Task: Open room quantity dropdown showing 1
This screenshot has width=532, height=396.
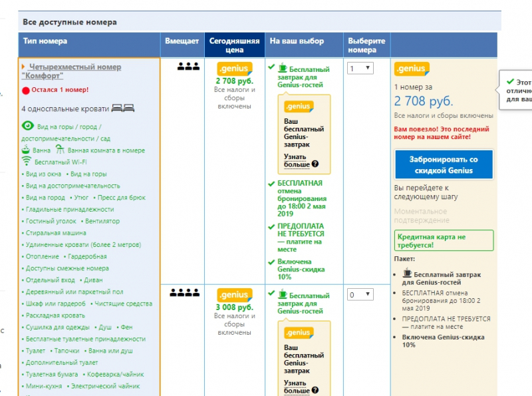Action: [x=360, y=68]
